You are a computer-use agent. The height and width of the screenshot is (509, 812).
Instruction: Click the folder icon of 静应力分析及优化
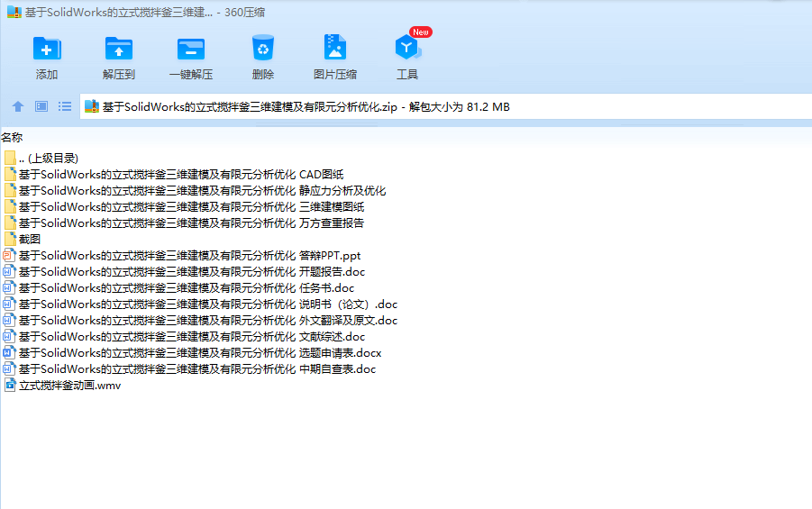[10, 190]
